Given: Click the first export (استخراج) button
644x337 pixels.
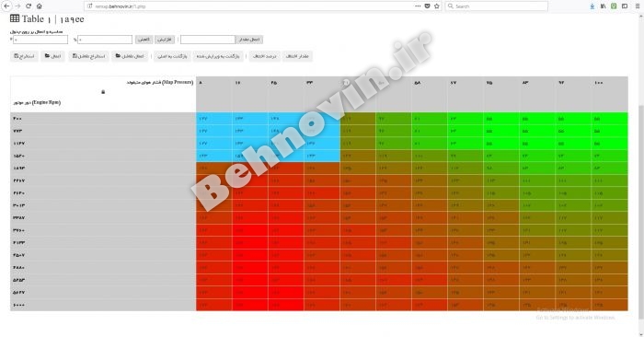Looking at the screenshot, I should (x=24, y=56).
